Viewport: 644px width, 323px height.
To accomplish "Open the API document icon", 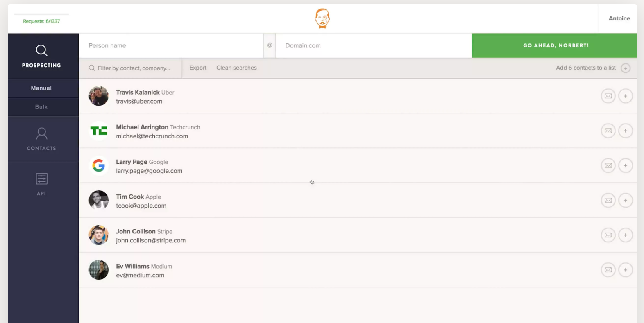I will click(41, 178).
